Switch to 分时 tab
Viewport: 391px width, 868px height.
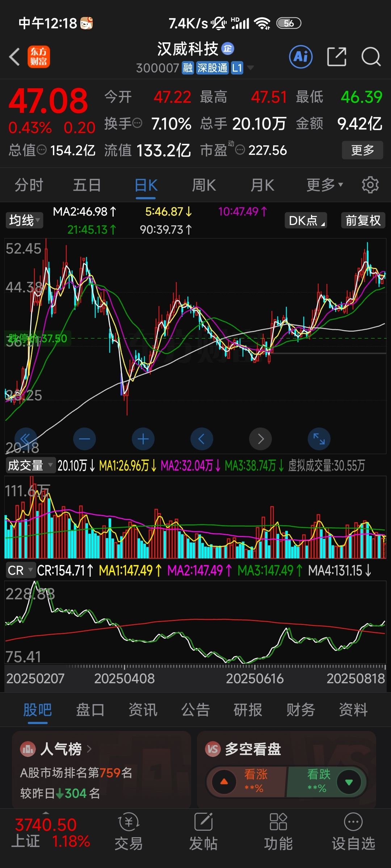pos(29,185)
